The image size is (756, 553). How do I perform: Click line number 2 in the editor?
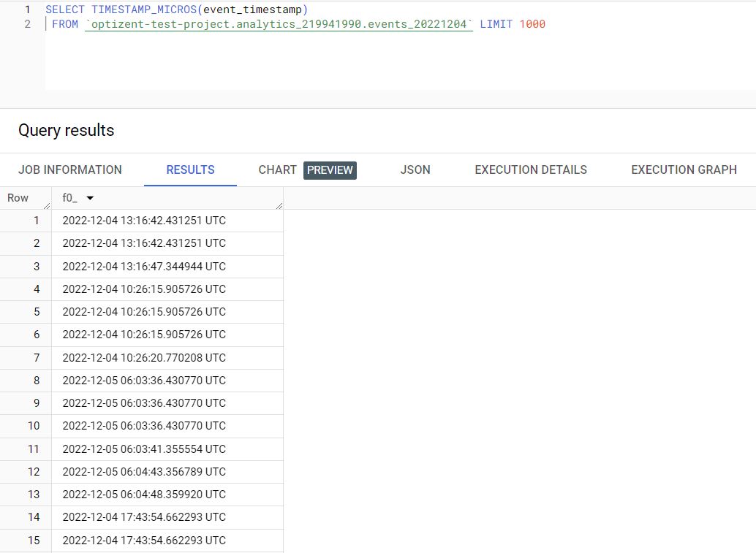27,23
